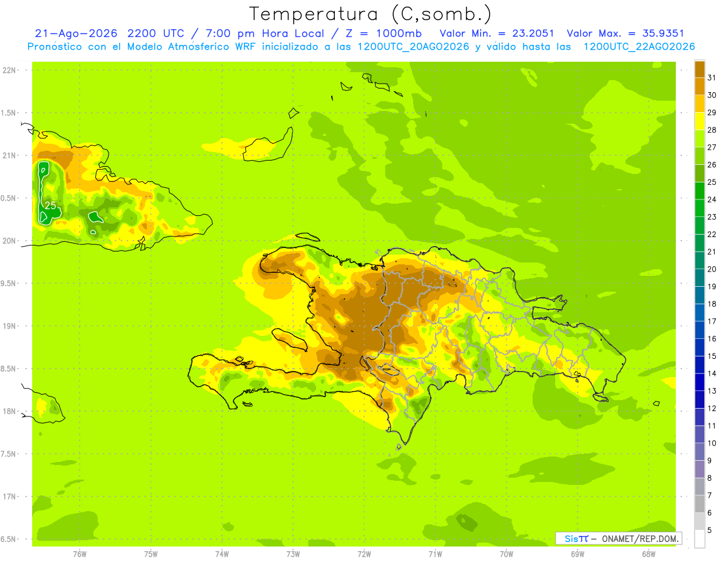Viewport: 728px width, 562px height.
Task: Click the '15' label on the color scale
Action: [x=712, y=356]
